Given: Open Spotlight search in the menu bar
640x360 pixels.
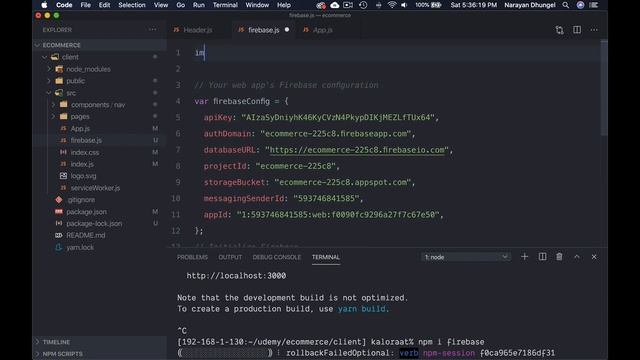Looking at the screenshot, I should [565, 5].
